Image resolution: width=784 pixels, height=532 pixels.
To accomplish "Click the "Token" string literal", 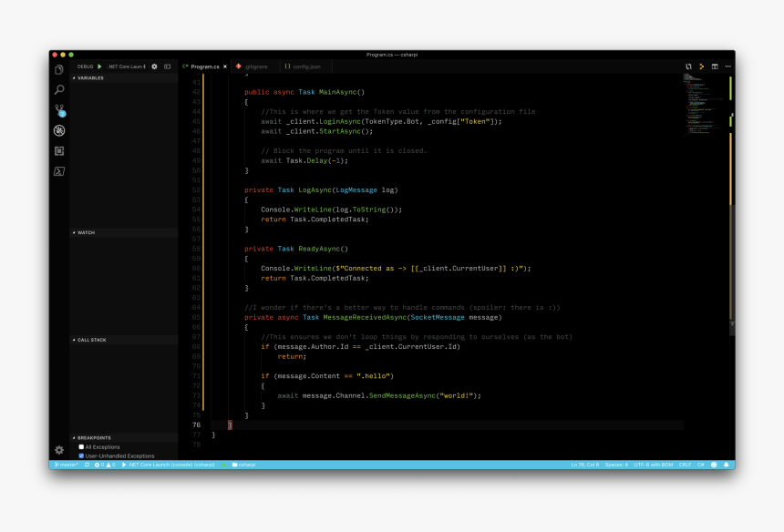I will [x=475, y=122].
